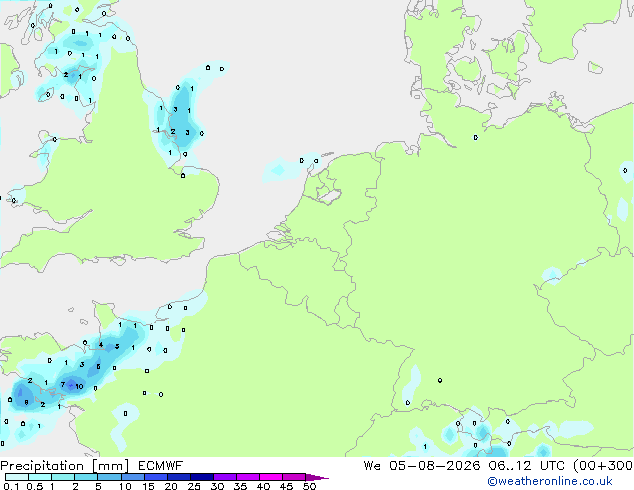This screenshot has width=634, height=490.
Task: Click the 40–45 mm magenta legend swatch
Action: coord(271,477)
